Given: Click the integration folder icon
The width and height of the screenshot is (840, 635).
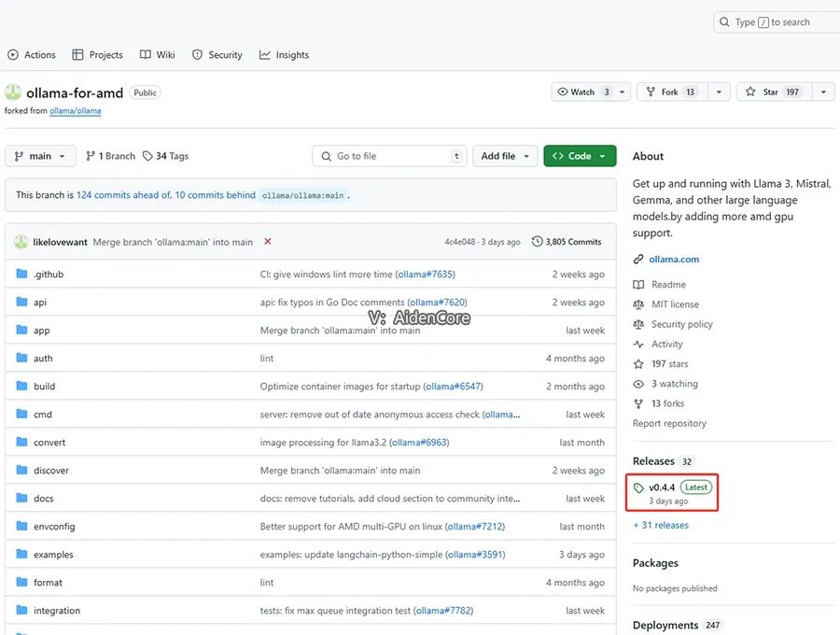Looking at the screenshot, I should click(21, 610).
